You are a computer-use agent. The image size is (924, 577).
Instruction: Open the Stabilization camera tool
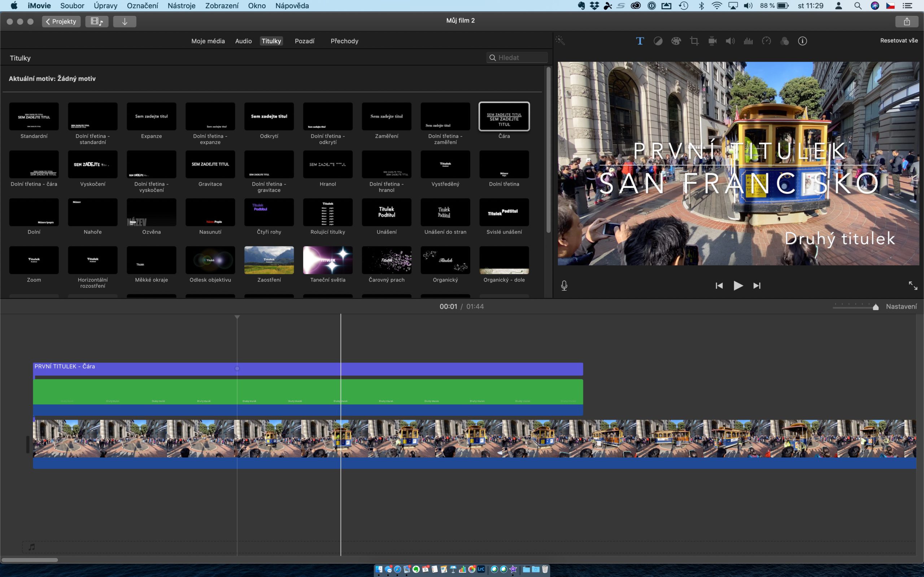(712, 41)
